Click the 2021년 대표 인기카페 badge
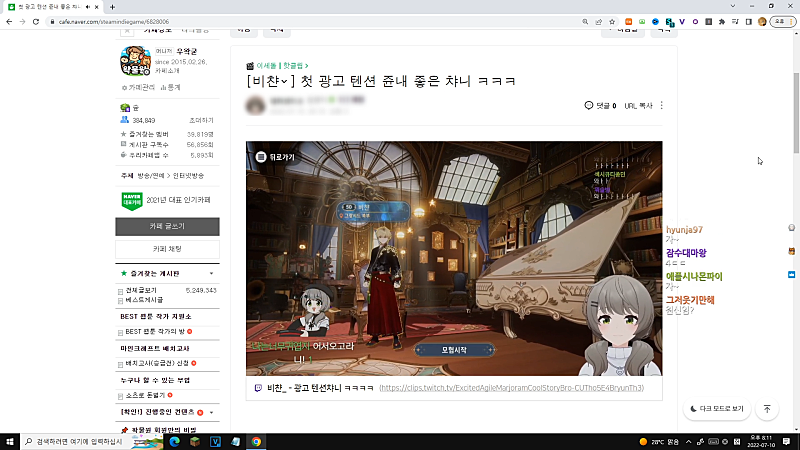The height and width of the screenshot is (450, 800). [166, 200]
